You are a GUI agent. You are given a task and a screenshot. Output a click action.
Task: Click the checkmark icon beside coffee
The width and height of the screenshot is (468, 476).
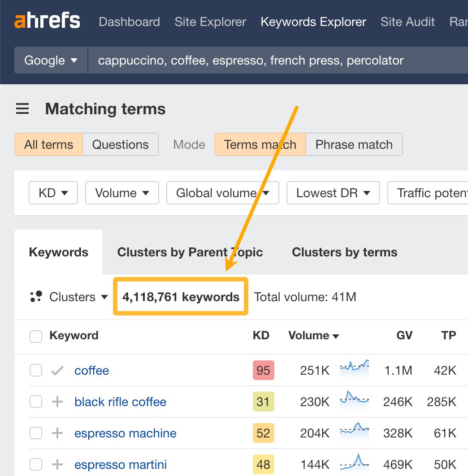(57, 370)
